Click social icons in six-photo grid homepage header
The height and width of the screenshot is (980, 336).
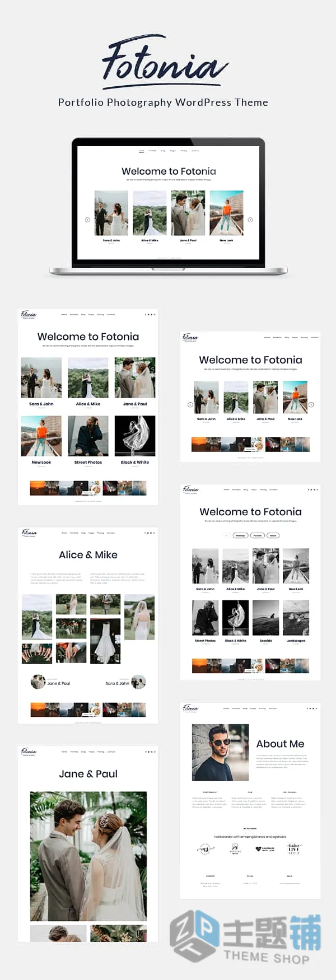[150, 315]
